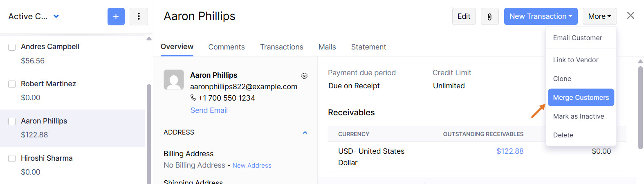
Task: Click the Aaron Phillips avatar placeholder image
Action: 174,80
